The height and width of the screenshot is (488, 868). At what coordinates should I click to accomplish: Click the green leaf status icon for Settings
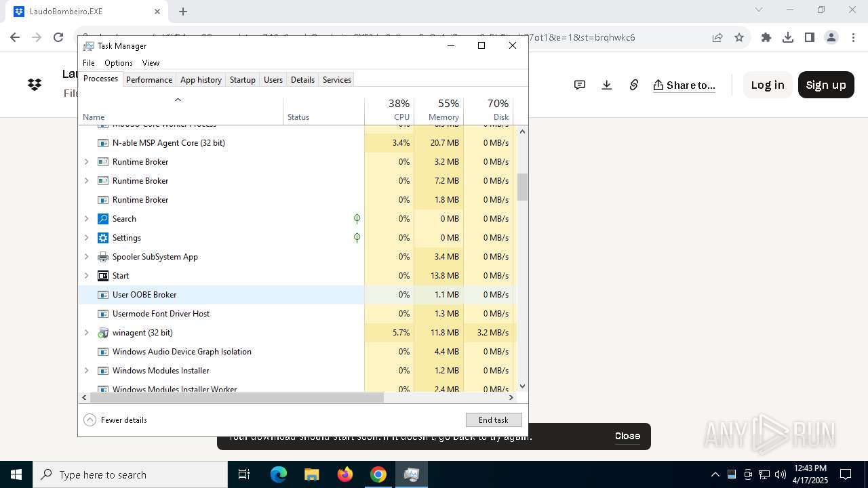357,238
